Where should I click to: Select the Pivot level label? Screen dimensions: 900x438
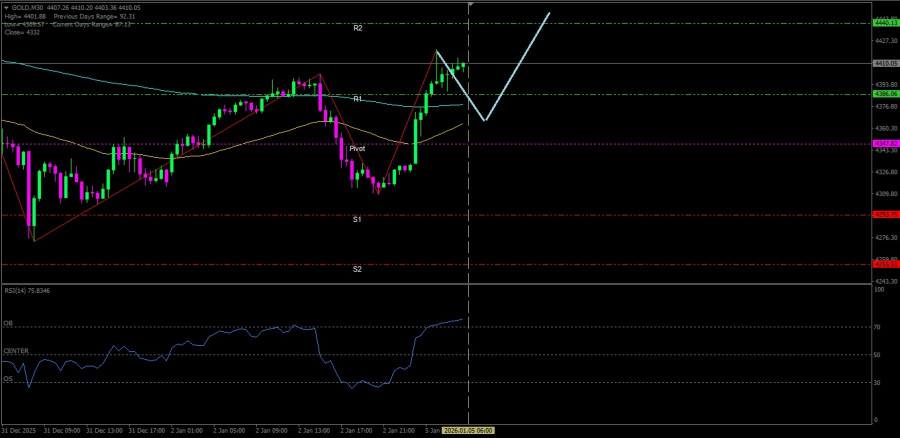357,149
